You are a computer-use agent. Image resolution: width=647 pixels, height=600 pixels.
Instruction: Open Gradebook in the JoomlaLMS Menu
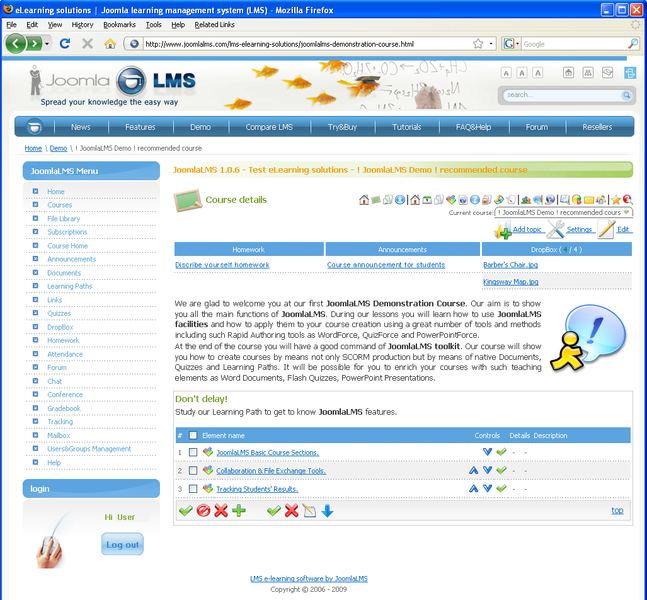click(x=64, y=408)
